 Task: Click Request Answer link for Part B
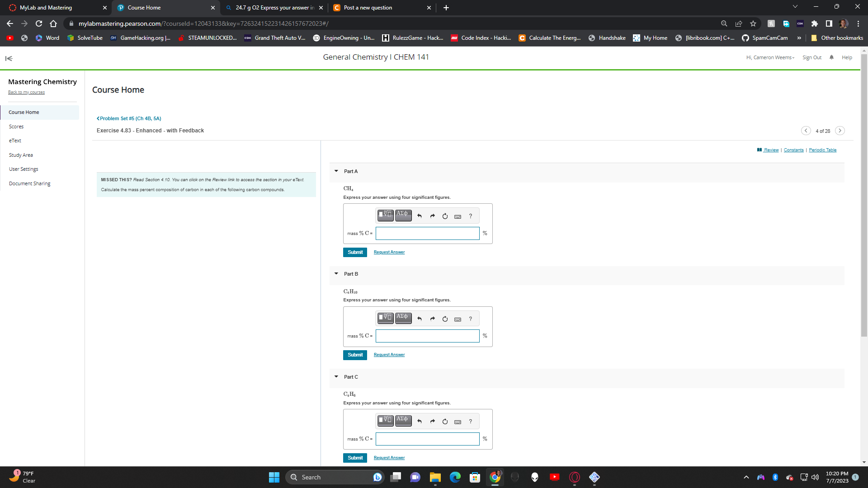coord(389,355)
